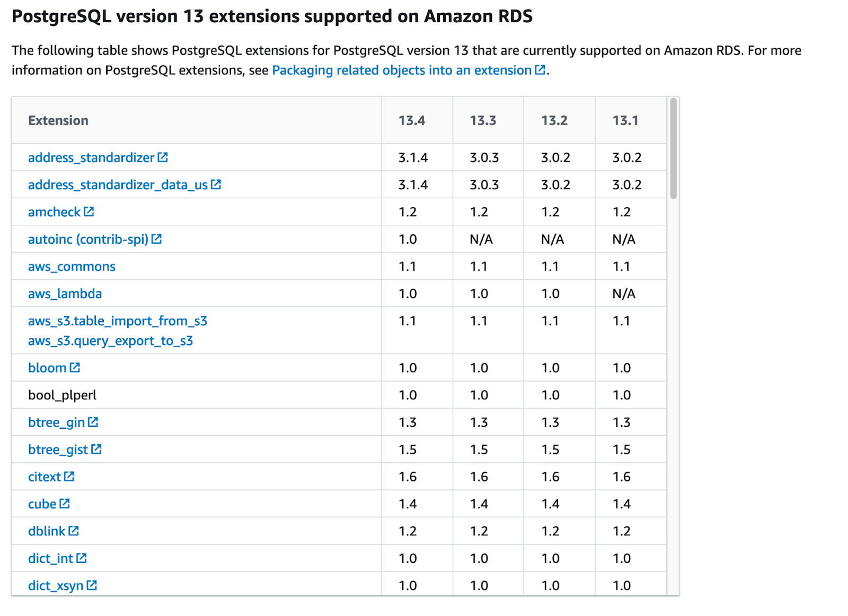The height and width of the screenshot is (616, 848).
Task: Click external link icon next to dict_xsyn
Action: pyautogui.click(x=92, y=585)
